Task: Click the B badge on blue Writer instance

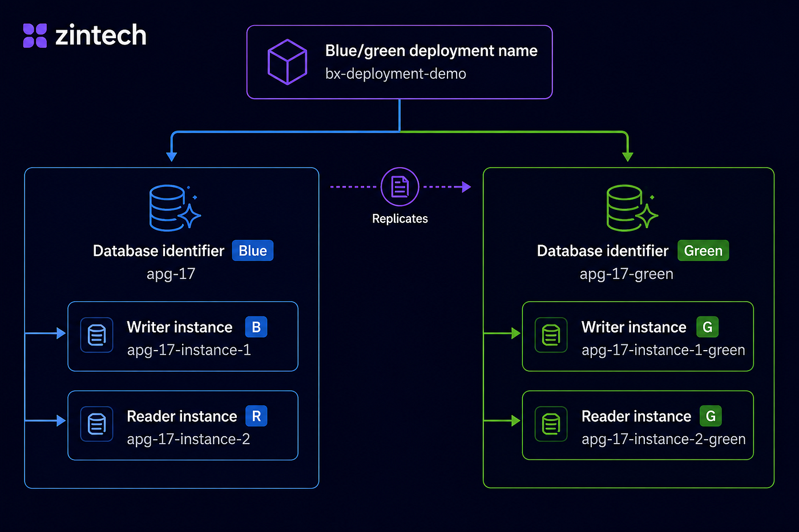Action: (256, 327)
